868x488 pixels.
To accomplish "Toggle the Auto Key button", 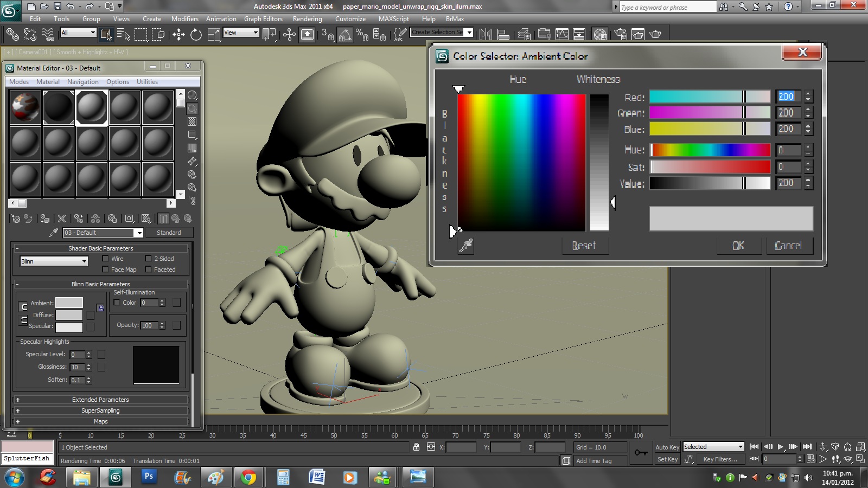I will (667, 447).
